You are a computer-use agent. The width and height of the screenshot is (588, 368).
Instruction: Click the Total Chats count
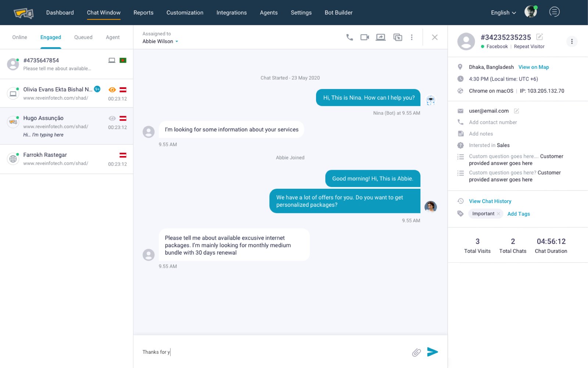pyautogui.click(x=513, y=241)
